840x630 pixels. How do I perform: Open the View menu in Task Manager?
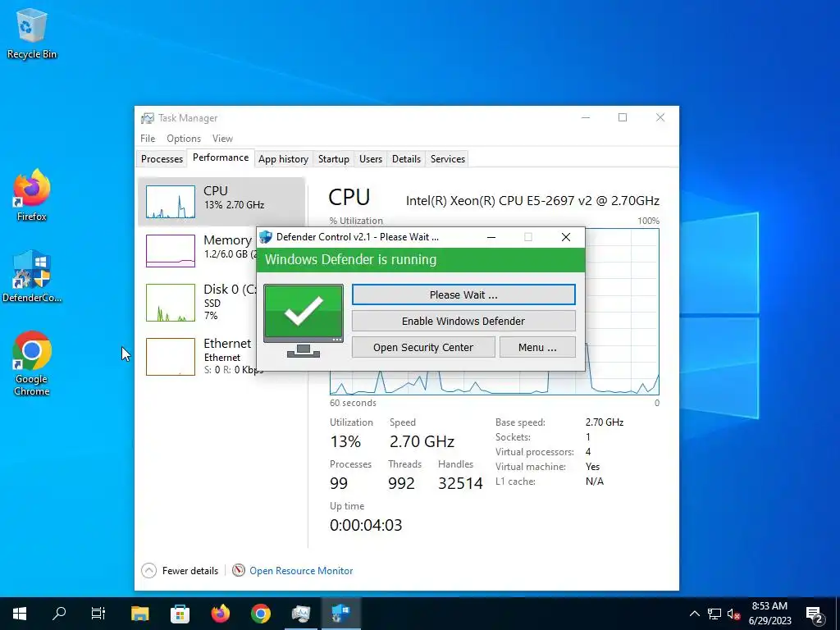[x=222, y=138]
